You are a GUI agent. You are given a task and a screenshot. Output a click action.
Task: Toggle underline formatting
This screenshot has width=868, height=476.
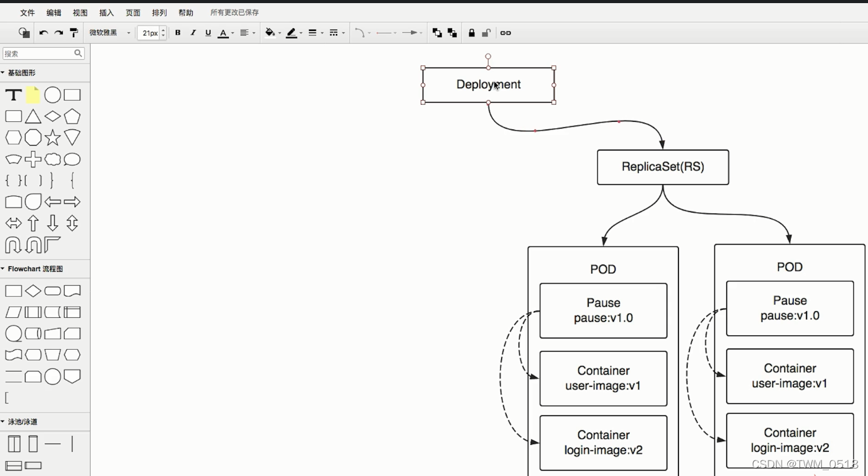pos(208,33)
